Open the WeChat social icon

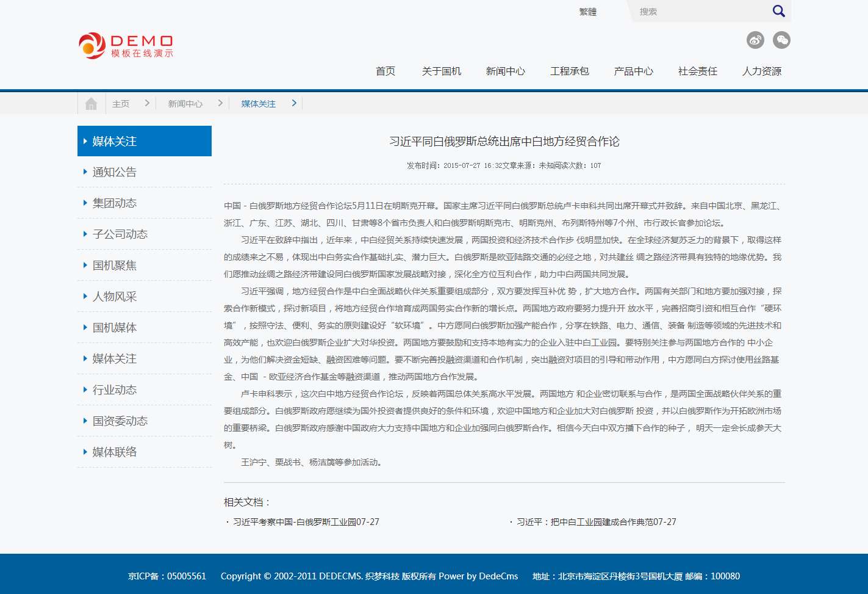[x=781, y=40]
